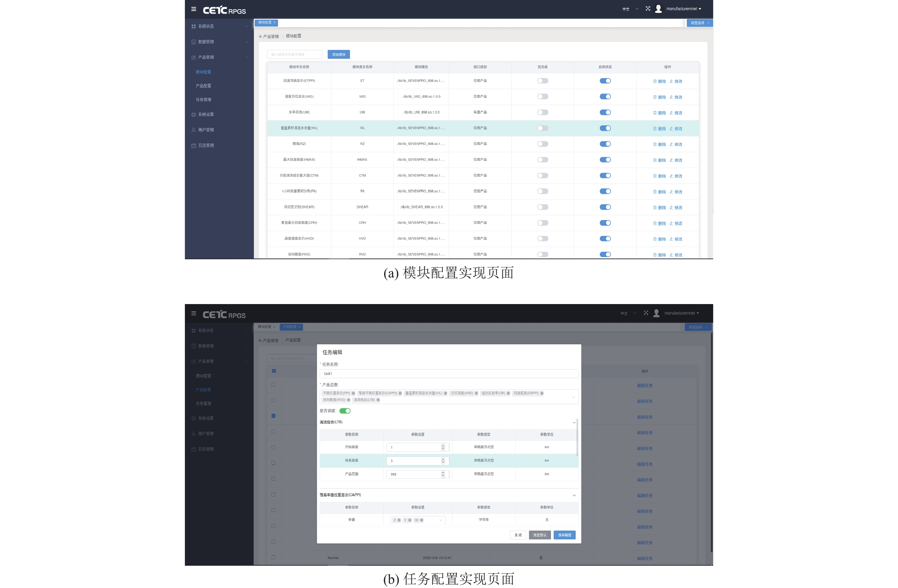Toggle the 优先级 switch for 风切变识别(SHEAR)
The image size is (898, 588).
543,207
